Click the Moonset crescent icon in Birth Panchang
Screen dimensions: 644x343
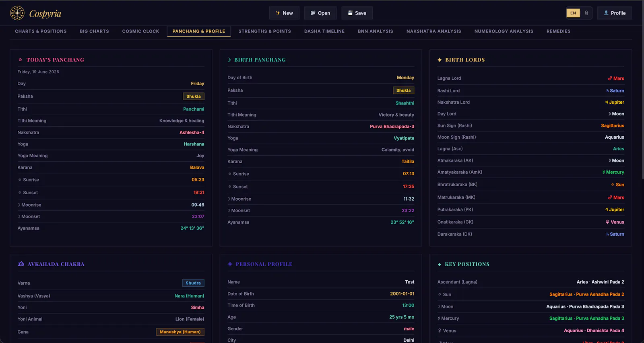pyautogui.click(x=229, y=211)
